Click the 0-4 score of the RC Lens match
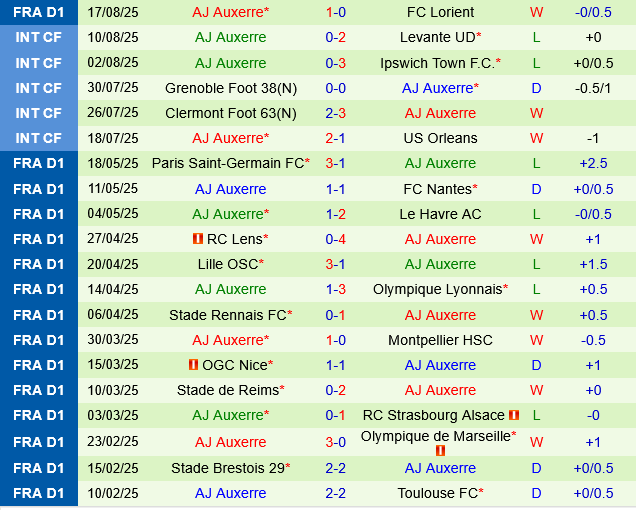Image resolution: width=636 pixels, height=510 pixels. 336,239
